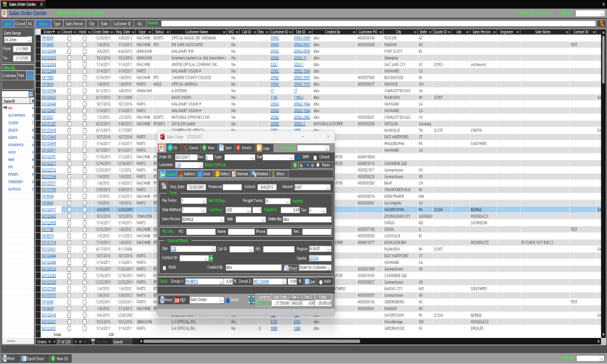The height and width of the screenshot is (364, 607).
Task: Export order using the PDF icon
Action: point(180,300)
